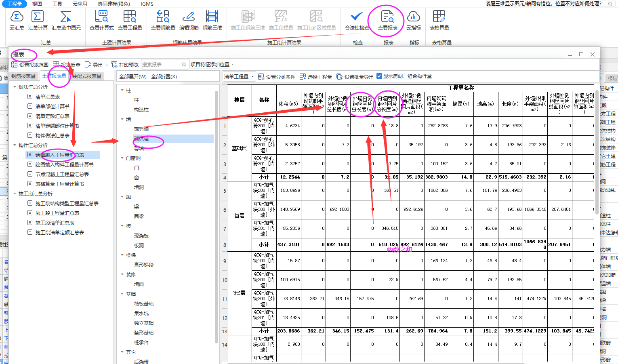Click magnifier icon in 搜索报表 box
The image size is (618, 364).
click(x=184, y=65)
